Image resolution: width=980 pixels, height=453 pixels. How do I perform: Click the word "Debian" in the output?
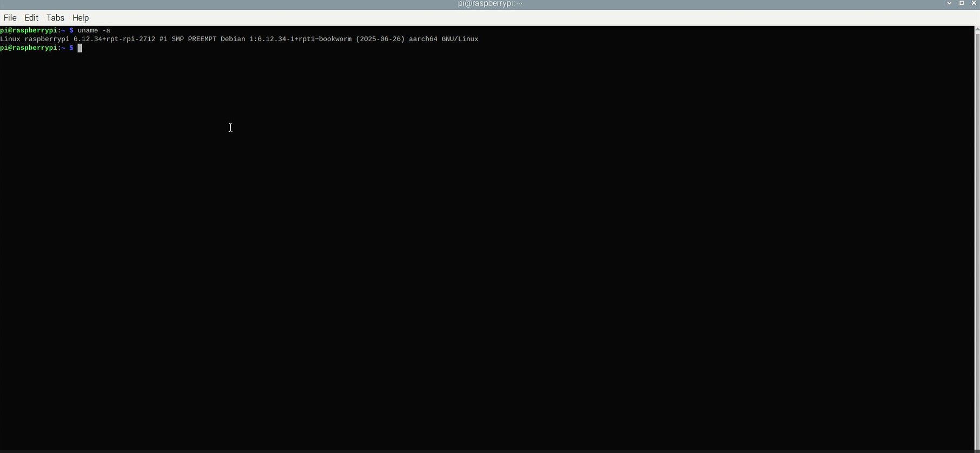pyautogui.click(x=233, y=39)
